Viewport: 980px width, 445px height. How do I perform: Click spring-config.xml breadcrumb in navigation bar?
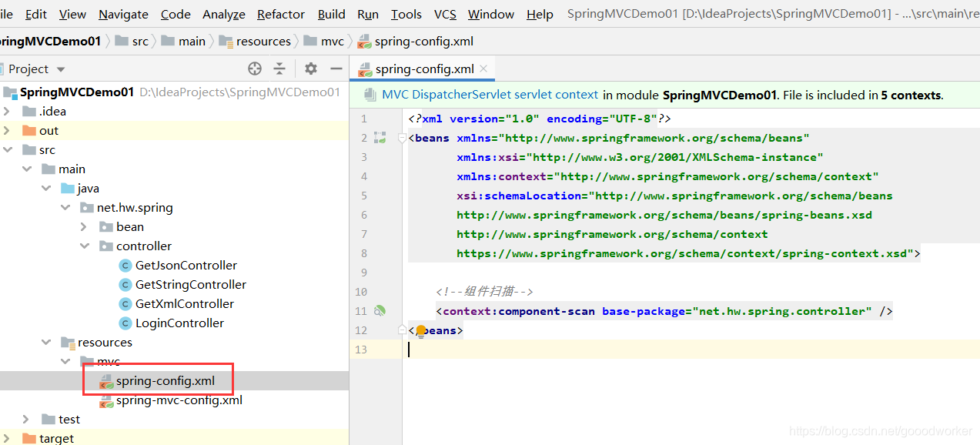(416, 41)
